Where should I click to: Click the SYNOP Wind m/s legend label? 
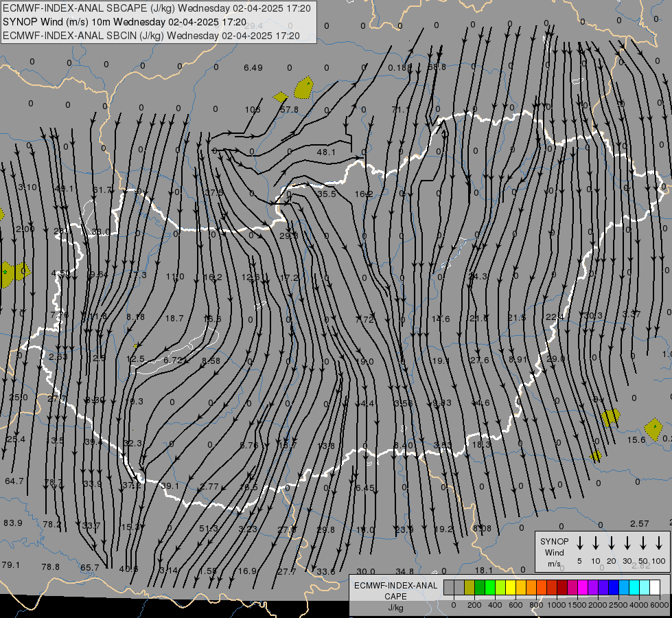coord(554,552)
